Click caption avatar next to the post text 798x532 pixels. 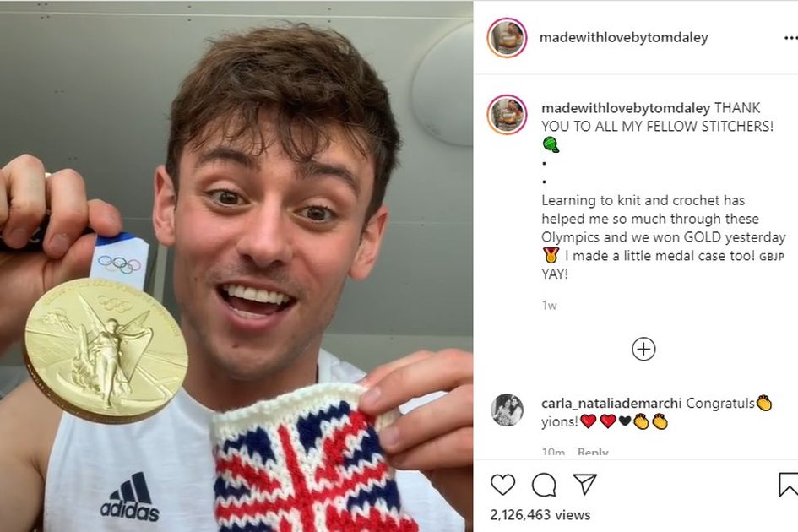(507, 115)
